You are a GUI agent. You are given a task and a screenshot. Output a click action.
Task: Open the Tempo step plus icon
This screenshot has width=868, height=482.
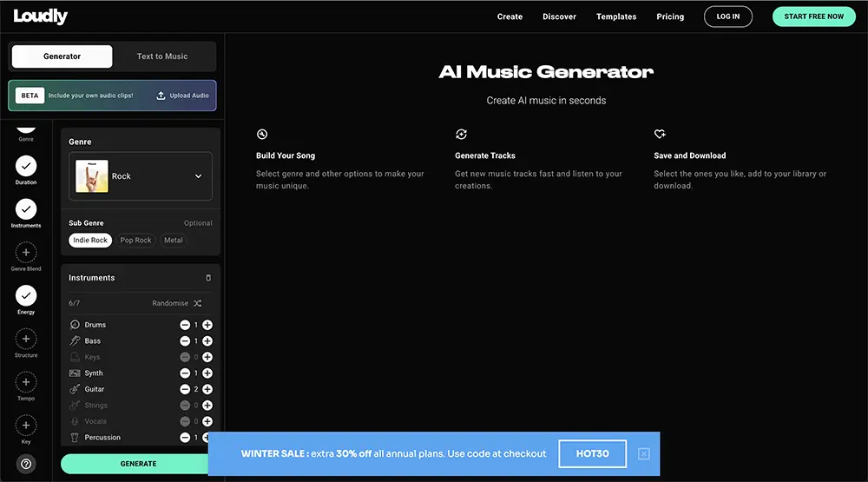[x=26, y=382]
